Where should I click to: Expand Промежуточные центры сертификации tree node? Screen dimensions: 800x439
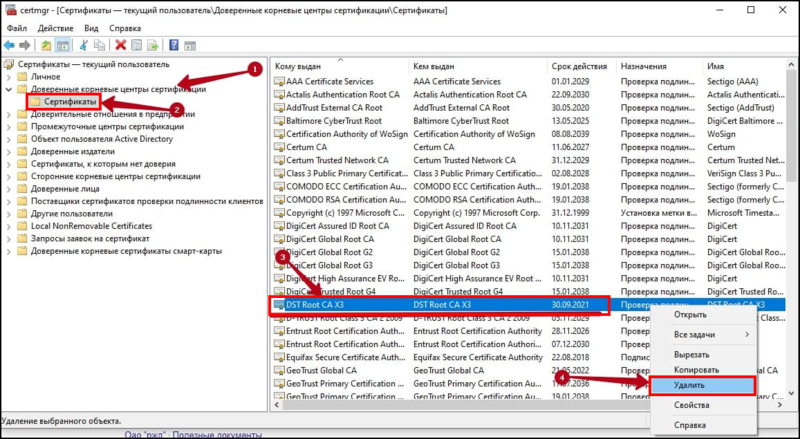pos(10,126)
